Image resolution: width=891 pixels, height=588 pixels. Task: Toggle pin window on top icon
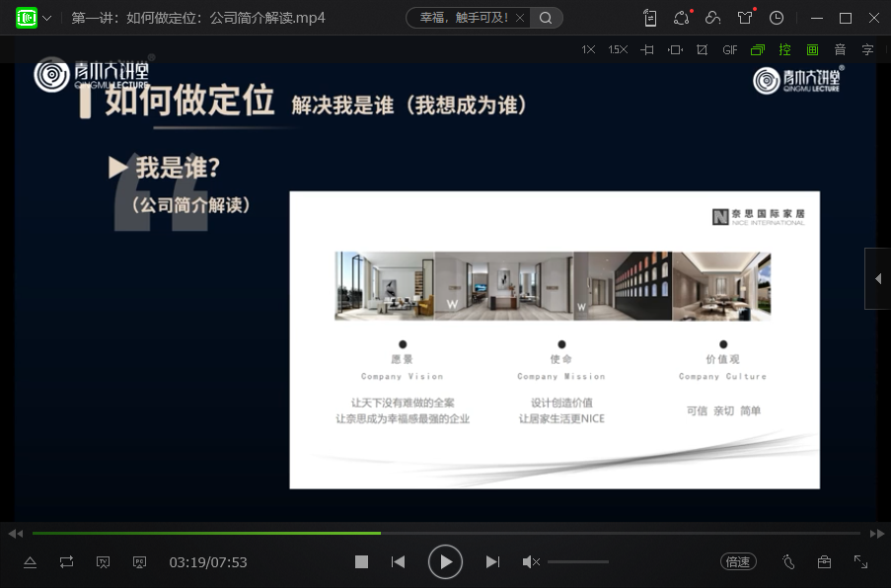pyautogui.click(x=646, y=50)
